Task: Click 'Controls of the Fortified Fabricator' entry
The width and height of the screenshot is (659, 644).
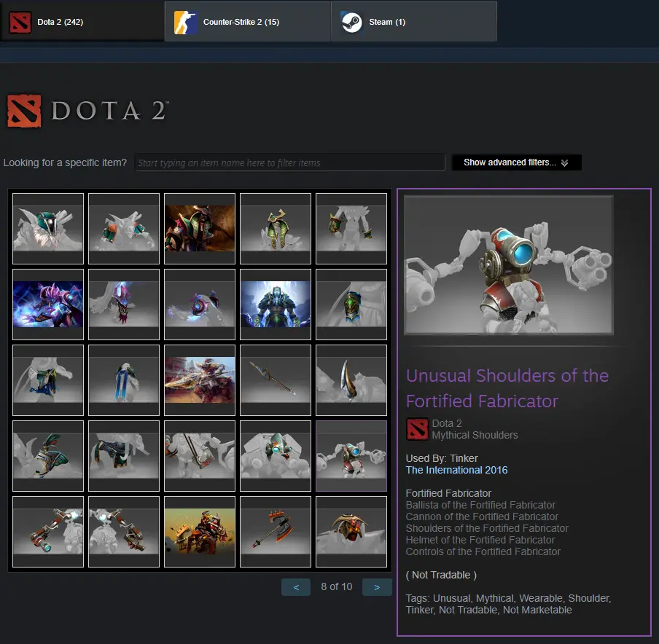Action: (x=483, y=551)
